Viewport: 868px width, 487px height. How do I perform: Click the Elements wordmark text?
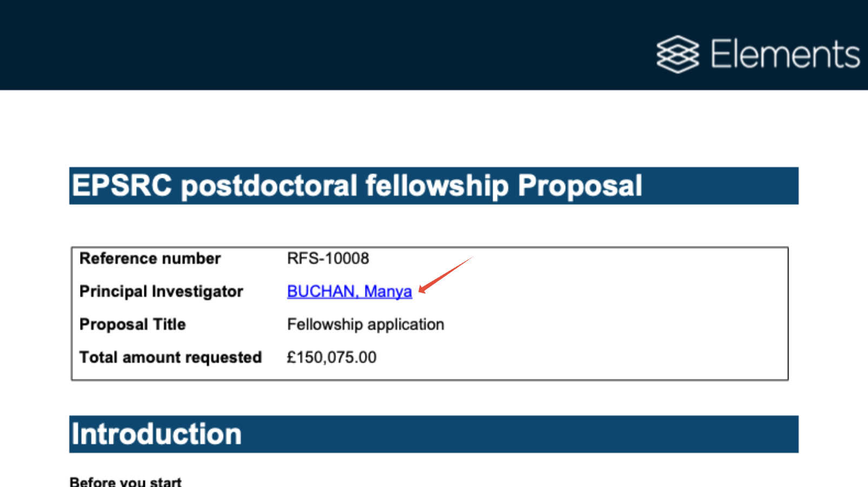click(x=785, y=54)
